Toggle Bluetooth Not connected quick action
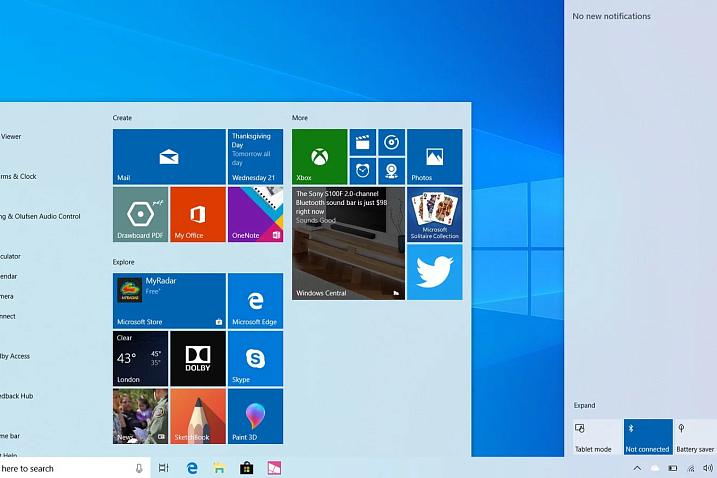Screen dimensions: 717x478 pos(648,437)
